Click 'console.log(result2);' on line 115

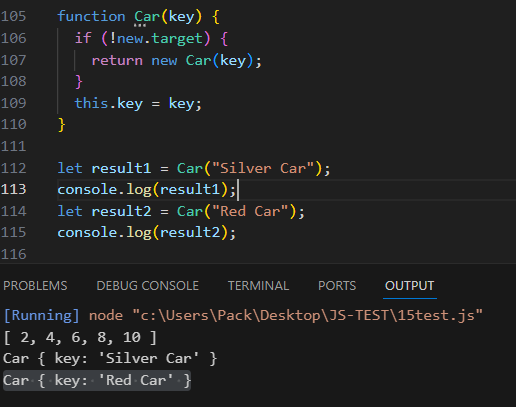[x=147, y=233]
